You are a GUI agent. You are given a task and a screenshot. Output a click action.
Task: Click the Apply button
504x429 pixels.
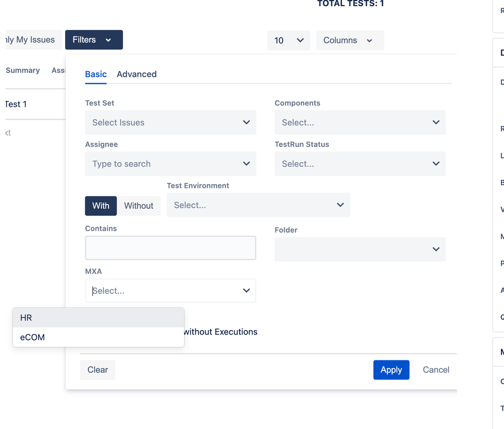(391, 370)
